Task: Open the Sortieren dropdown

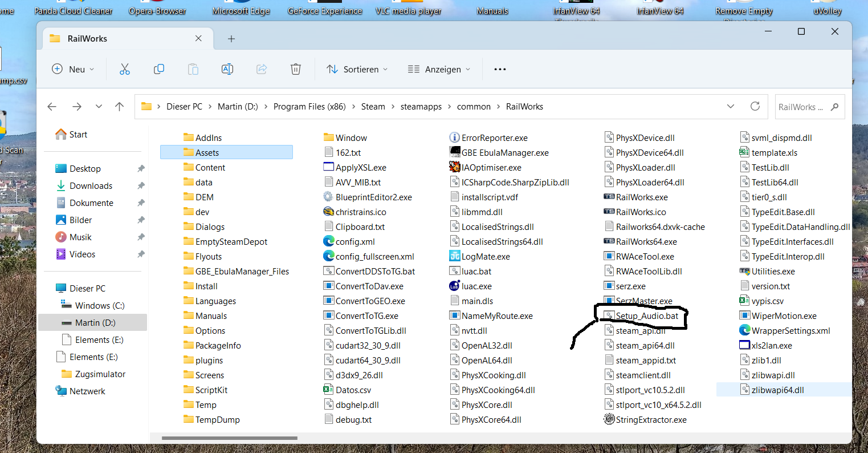Action: tap(357, 69)
